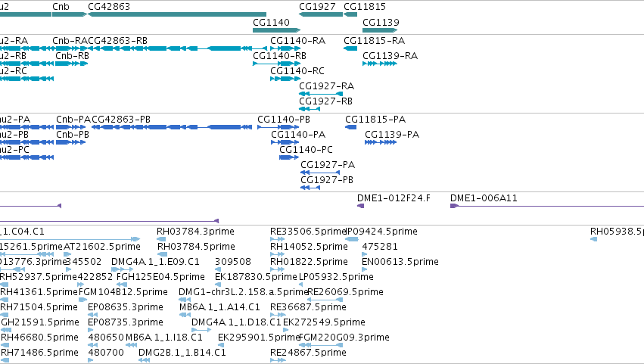Viewport: 644px width, 364px height.
Task: Select the RE33506.5prime EST label
Action: (308, 232)
